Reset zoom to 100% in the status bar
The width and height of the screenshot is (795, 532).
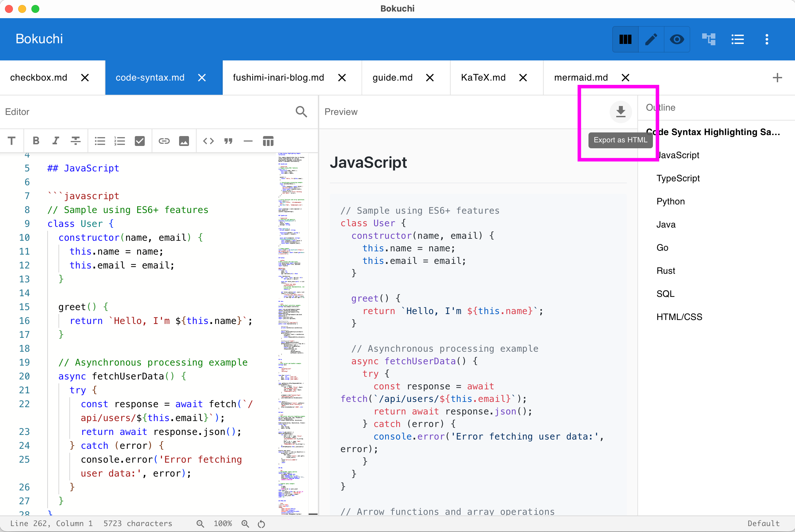click(261, 523)
